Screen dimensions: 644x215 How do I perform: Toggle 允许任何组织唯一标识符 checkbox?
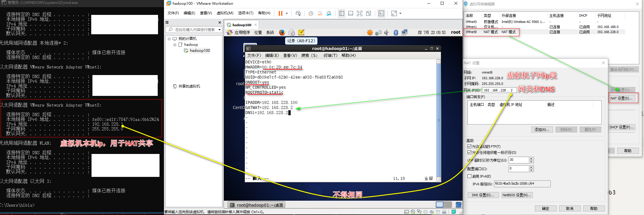(x=469, y=152)
